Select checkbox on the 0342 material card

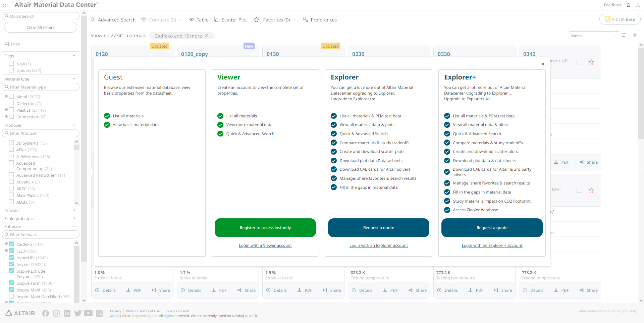point(579,62)
